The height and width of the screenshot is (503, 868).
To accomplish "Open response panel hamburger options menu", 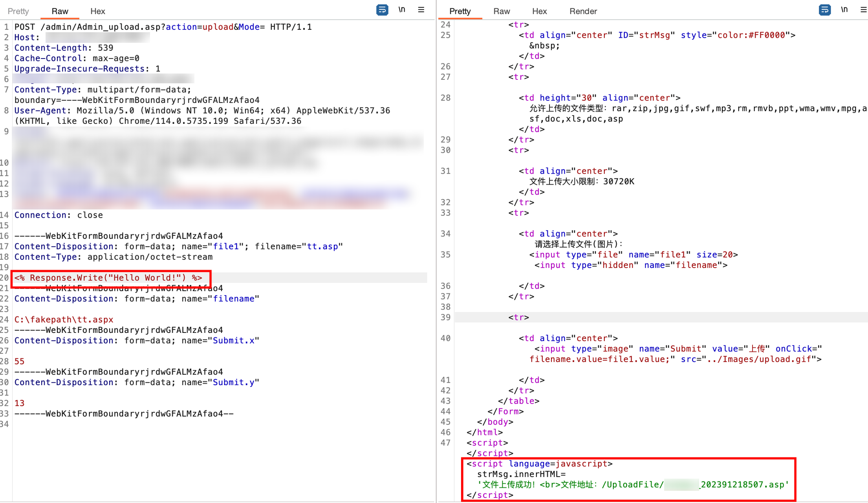I will click(x=863, y=10).
